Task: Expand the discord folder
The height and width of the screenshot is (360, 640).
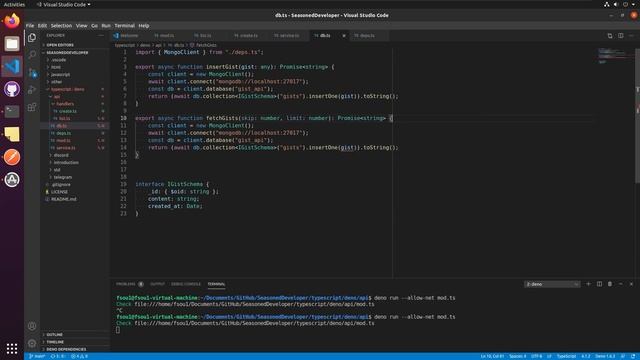Action: [61, 156]
